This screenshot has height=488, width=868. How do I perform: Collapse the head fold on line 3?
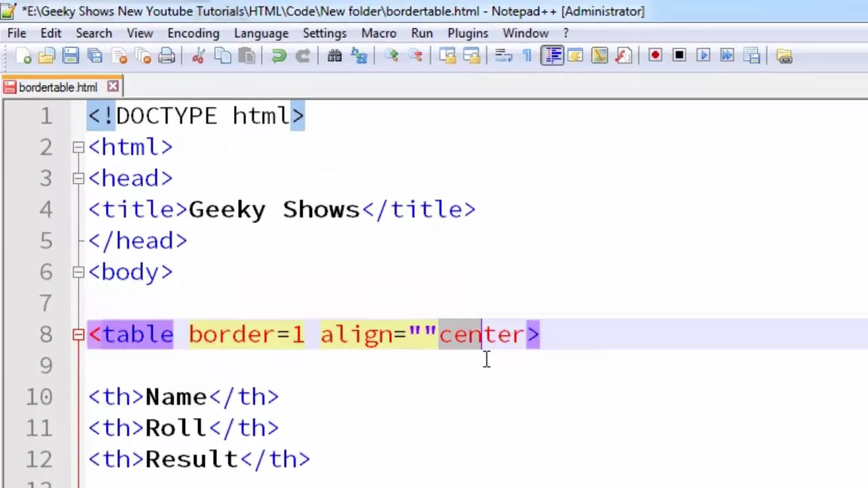78,178
